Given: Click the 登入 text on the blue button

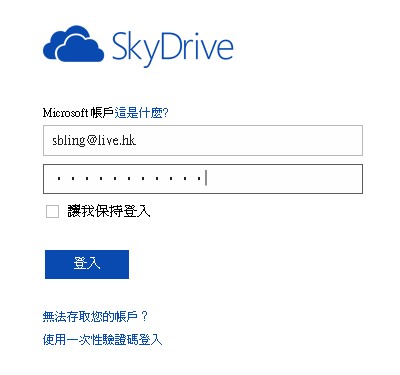Looking at the screenshot, I should 87,263.
